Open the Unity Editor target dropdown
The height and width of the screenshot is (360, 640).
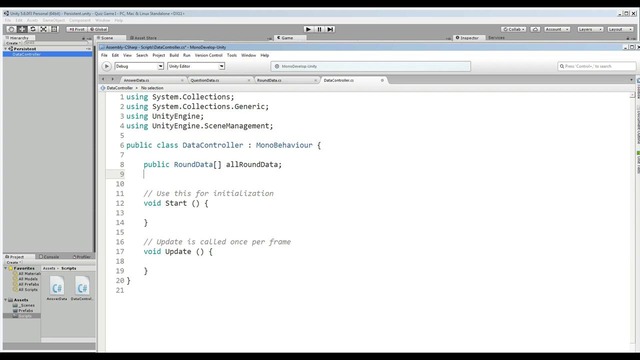(196, 66)
